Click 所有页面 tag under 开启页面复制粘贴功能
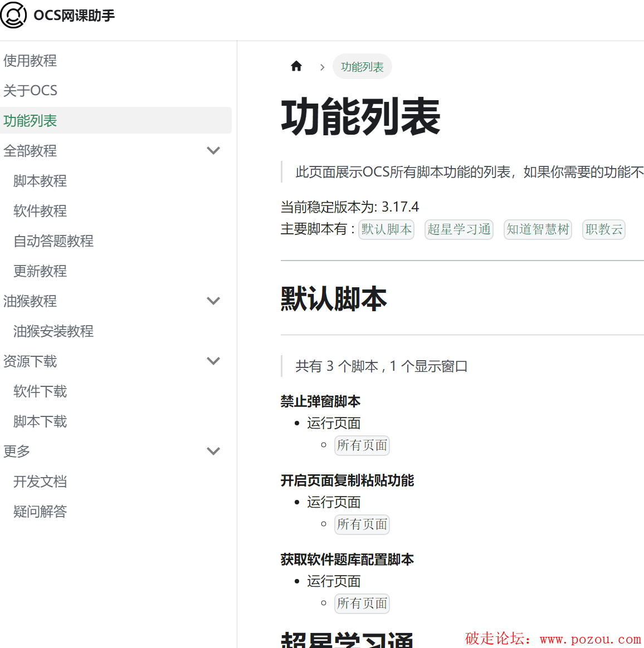This screenshot has height=648, width=644. click(362, 524)
